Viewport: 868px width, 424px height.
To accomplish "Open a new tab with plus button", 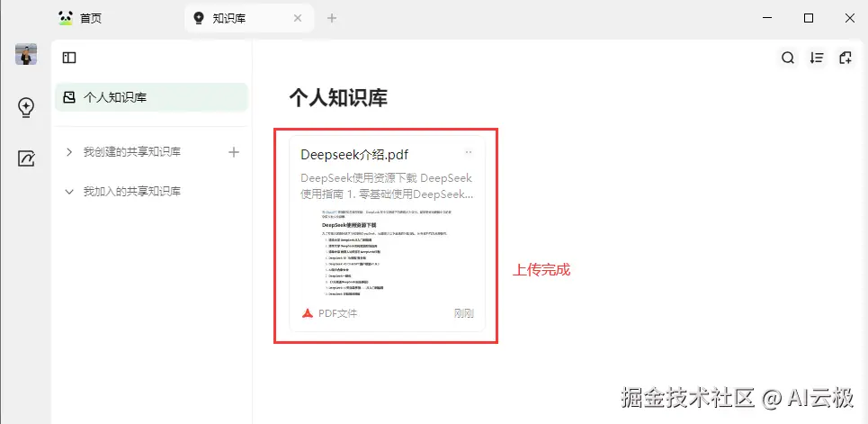I will 332,18.
